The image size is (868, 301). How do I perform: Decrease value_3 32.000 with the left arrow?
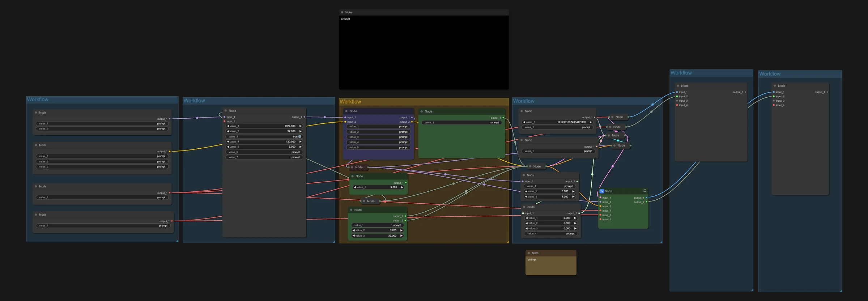354,236
